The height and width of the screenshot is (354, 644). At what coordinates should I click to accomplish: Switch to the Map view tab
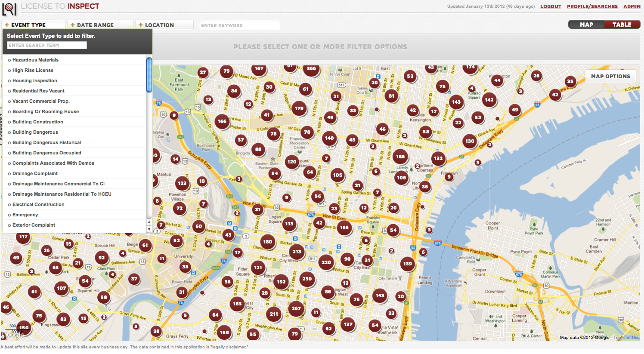pyautogui.click(x=586, y=25)
